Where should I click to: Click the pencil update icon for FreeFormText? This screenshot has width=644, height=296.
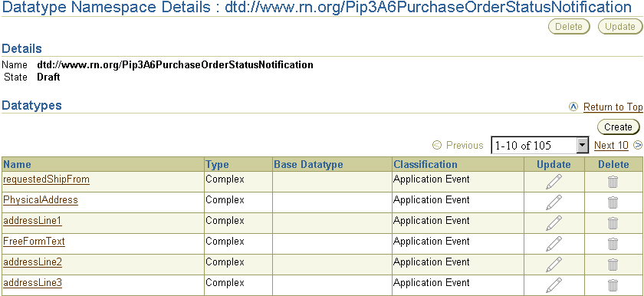(554, 243)
